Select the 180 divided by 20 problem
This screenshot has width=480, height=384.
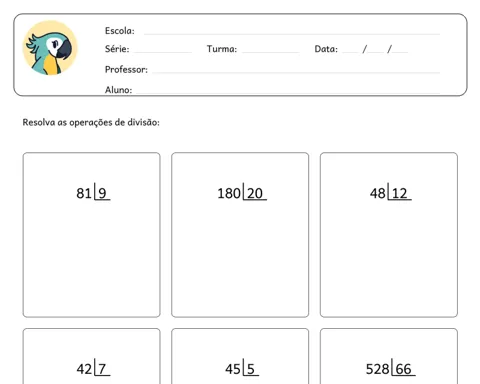click(x=240, y=235)
